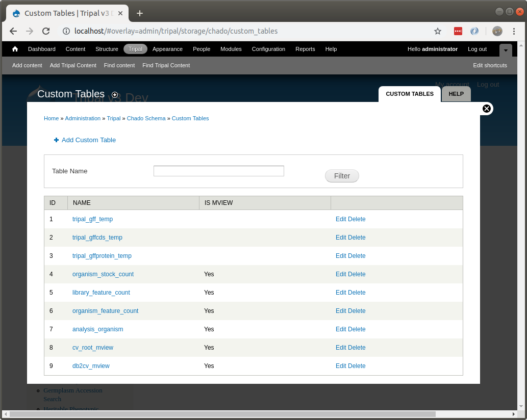Image resolution: width=527 pixels, height=420 pixels.
Task: Click the horizontal scrollbar at the bottom
Action: pos(222,414)
